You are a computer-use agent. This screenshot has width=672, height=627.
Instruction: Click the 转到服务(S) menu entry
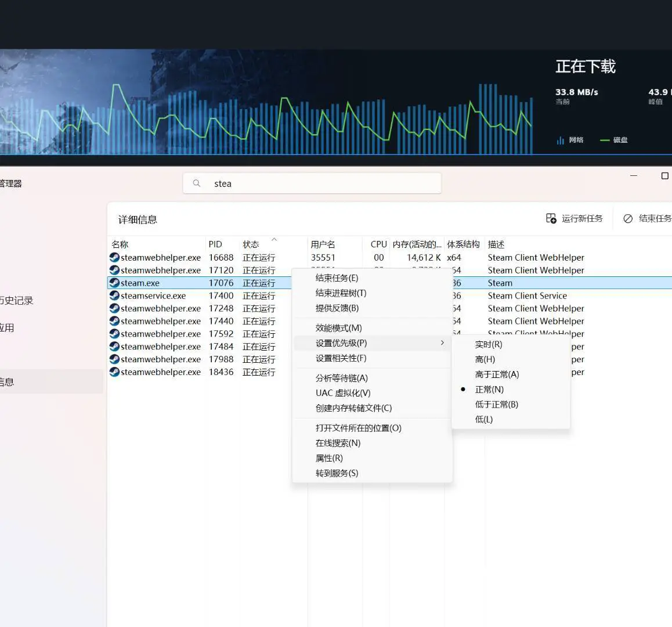(x=337, y=473)
